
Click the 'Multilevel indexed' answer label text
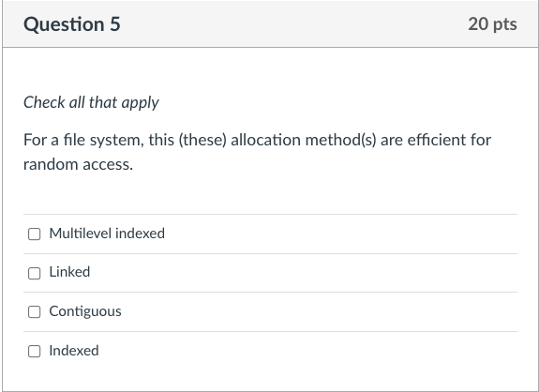(x=107, y=234)
